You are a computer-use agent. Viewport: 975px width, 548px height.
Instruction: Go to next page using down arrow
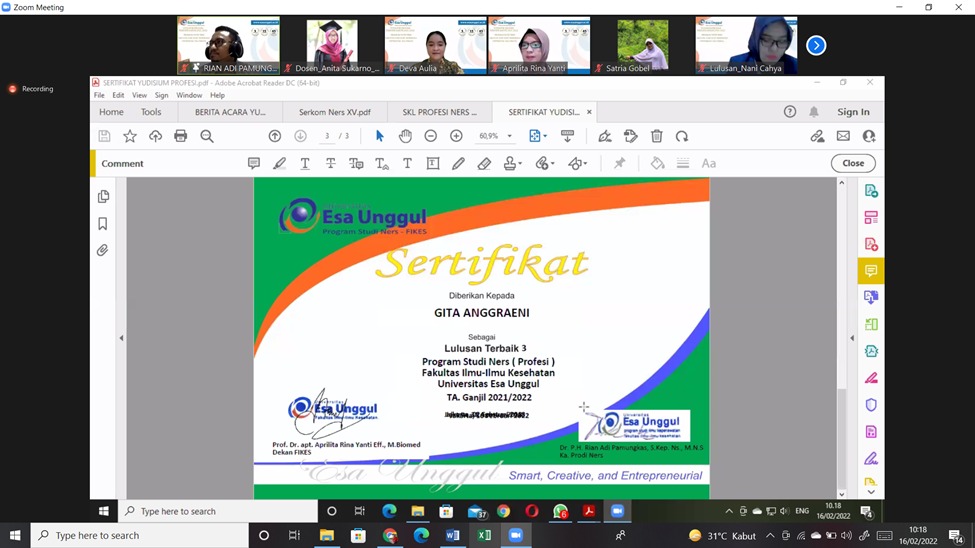click(300, 136)
